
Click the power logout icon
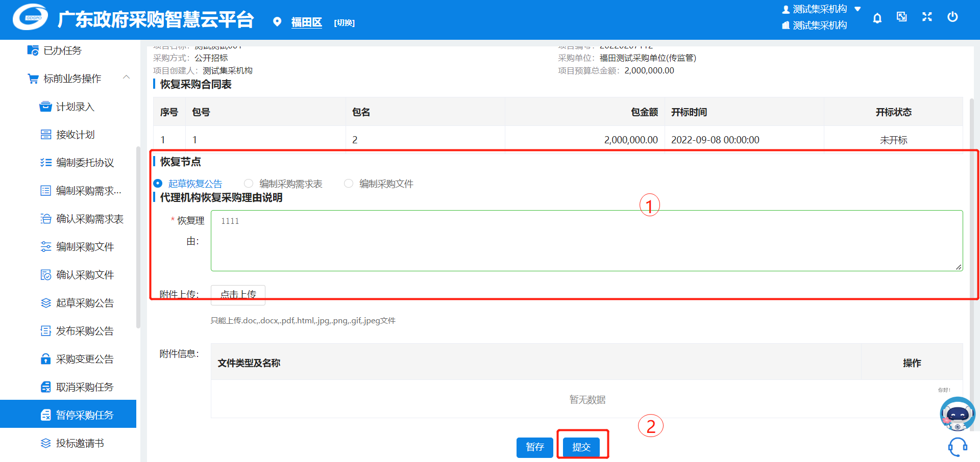point(952,17)
